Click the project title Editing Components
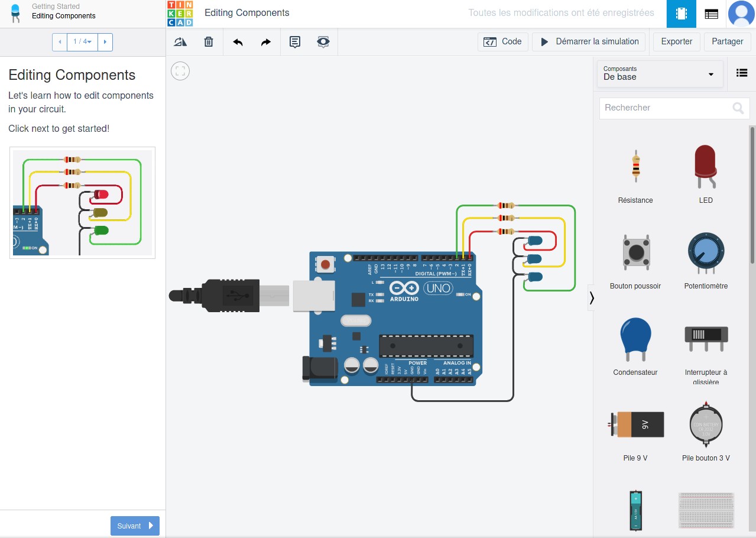 247,12
